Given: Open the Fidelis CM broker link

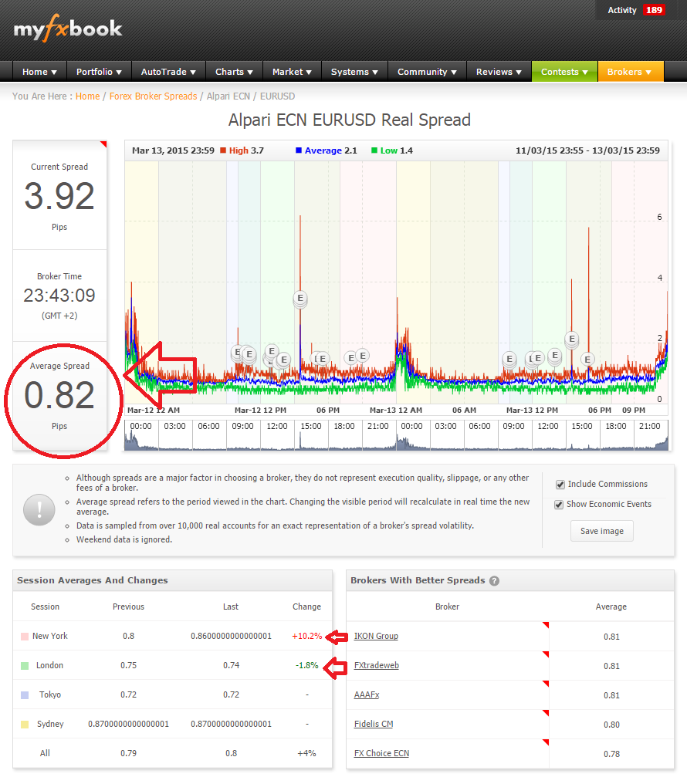Looking at the screenshot, I should 374,724.
